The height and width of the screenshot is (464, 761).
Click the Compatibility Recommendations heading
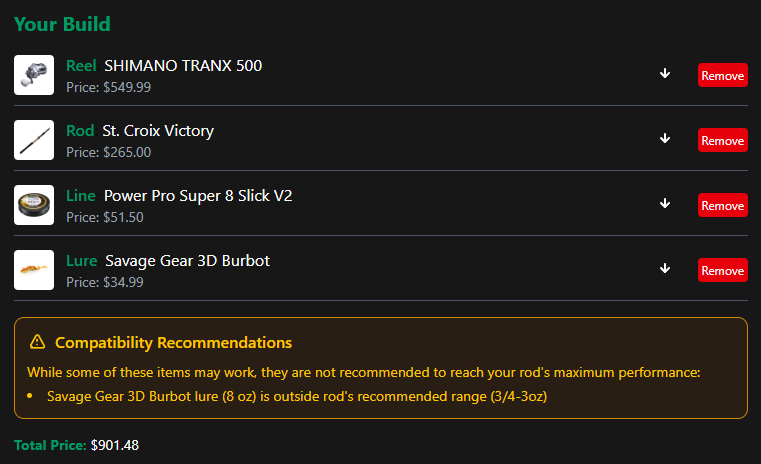click(x=173, y=343)
